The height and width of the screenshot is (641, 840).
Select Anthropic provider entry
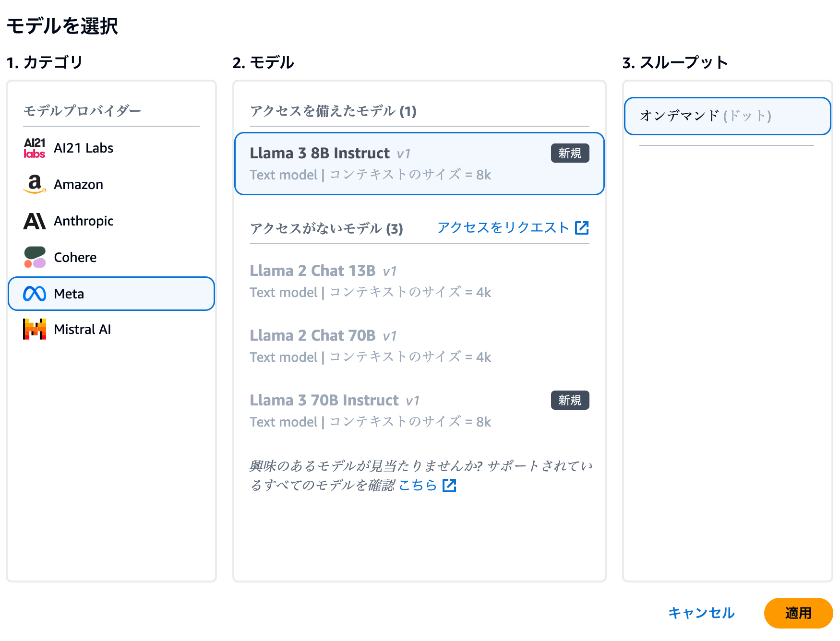[111, 221]
